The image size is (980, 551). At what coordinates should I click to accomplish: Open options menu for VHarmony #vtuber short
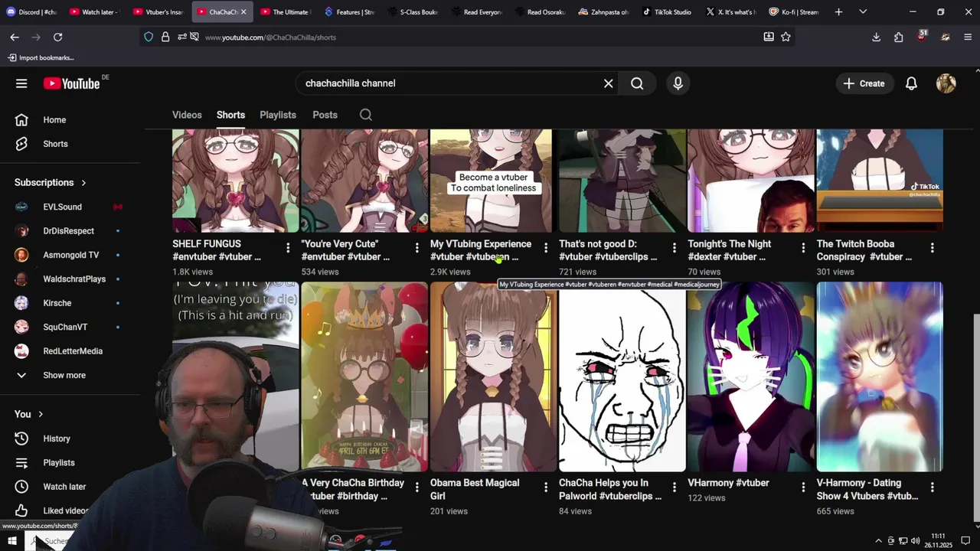pos(803,487)
